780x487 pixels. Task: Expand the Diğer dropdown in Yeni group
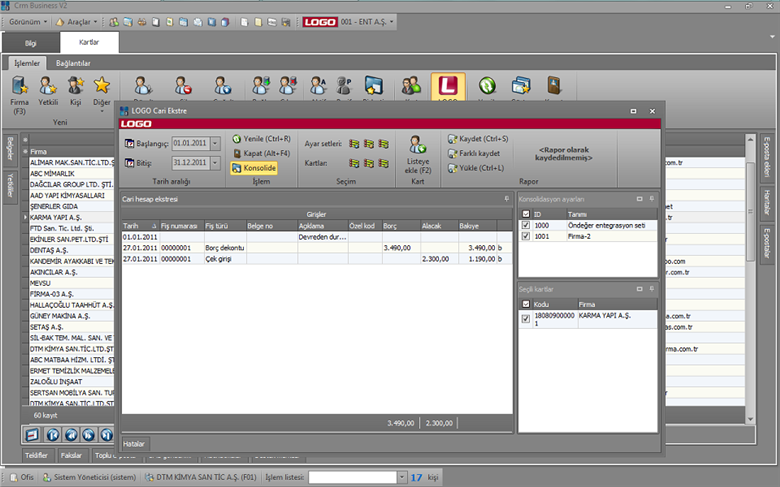point(102,111)
